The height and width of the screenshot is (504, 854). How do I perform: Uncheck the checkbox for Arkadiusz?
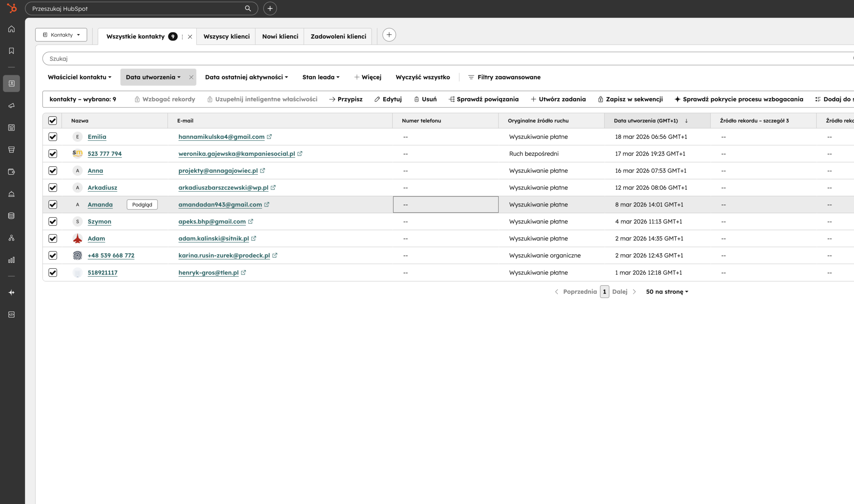point(53,187)
